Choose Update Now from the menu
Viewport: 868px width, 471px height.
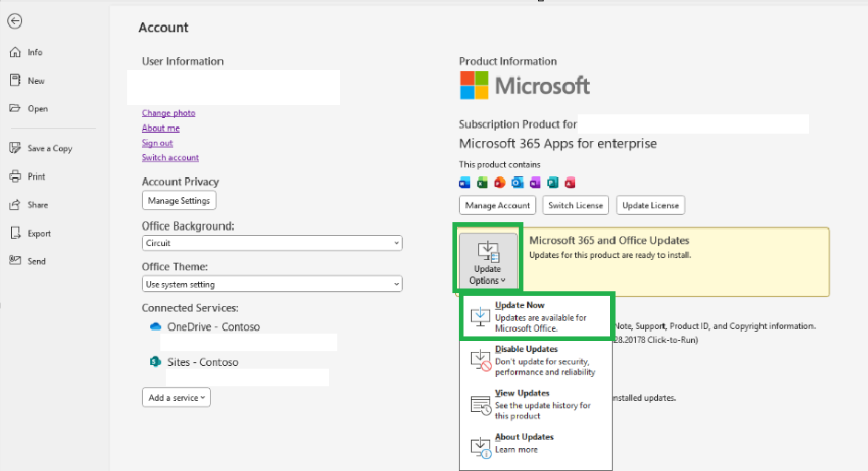535,316
